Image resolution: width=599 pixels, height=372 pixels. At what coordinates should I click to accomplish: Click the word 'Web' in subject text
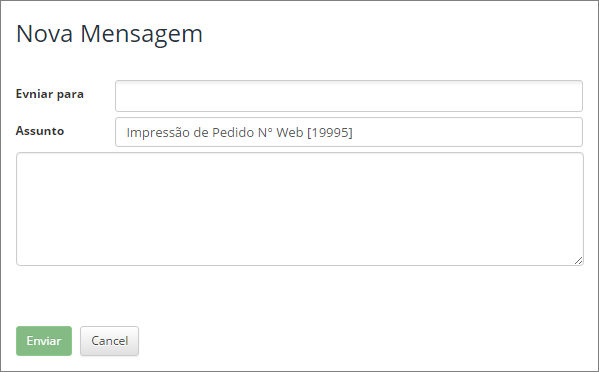[290, 133]
